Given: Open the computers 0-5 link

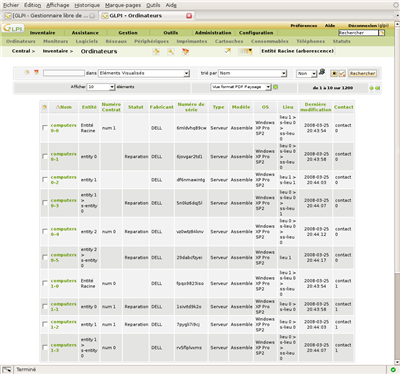Looking at the screenshot, I should (x=63, y=257).
